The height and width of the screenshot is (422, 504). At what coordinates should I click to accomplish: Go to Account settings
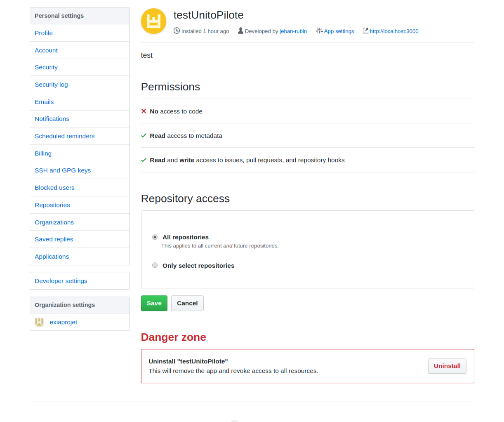click(80, 50)
